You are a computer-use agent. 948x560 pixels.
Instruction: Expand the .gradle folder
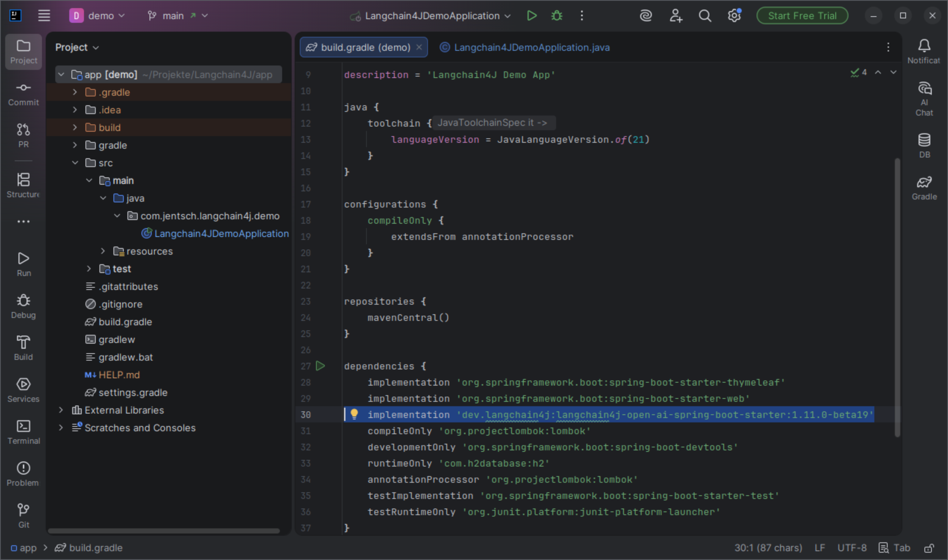coord(75,92)
